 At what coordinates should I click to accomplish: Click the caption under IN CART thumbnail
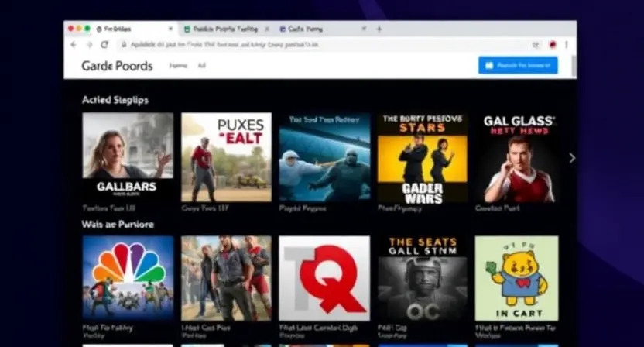click(x=516, y=332)
